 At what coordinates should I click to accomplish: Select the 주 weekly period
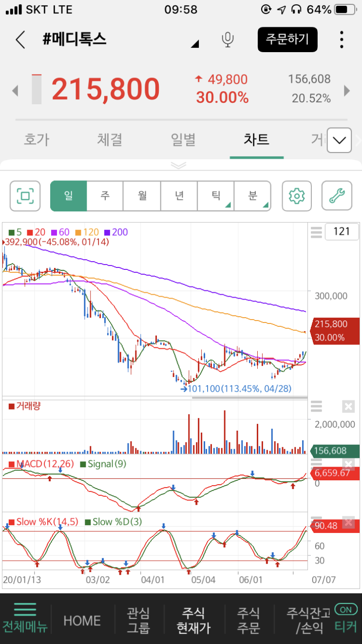pos(105,196)
